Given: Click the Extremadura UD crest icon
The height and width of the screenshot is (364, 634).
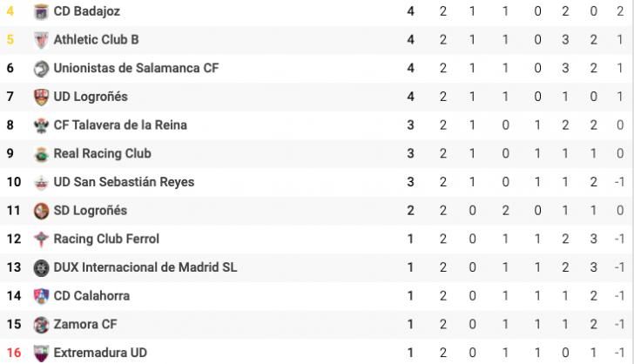Looking at the screenshot, I should point(41,353).
